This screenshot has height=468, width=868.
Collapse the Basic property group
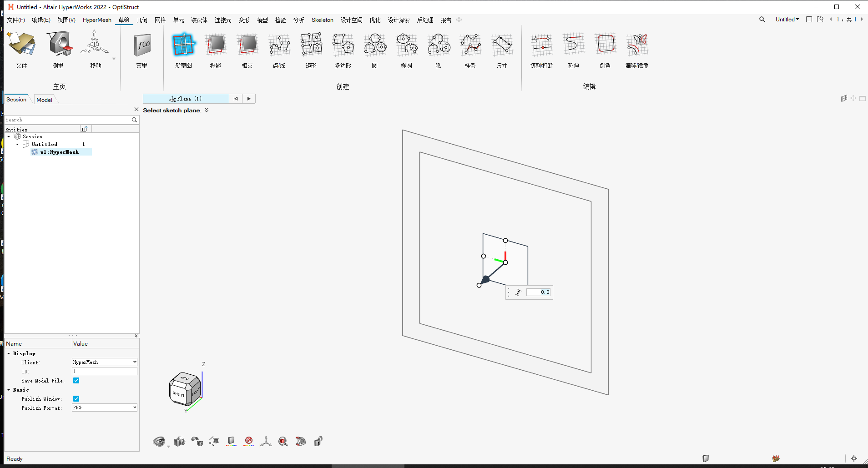pos(9,390)
